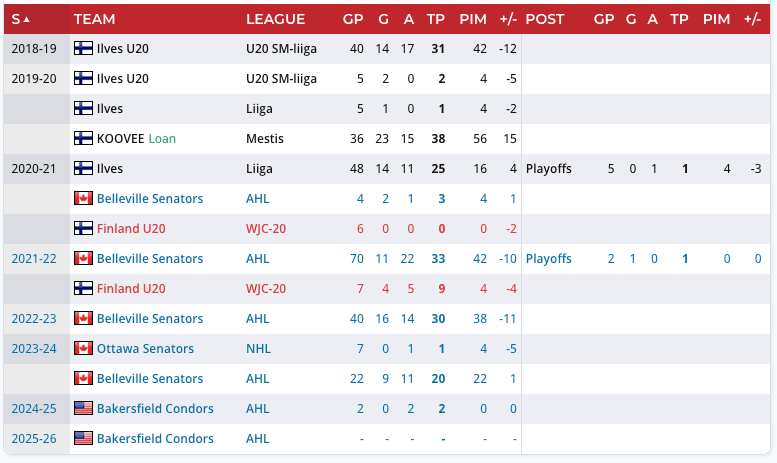The width and height of the screenshot is (777, 463).
Task: Open the 2024-25 Bakersfield Condors link
Action: point(155,408)
